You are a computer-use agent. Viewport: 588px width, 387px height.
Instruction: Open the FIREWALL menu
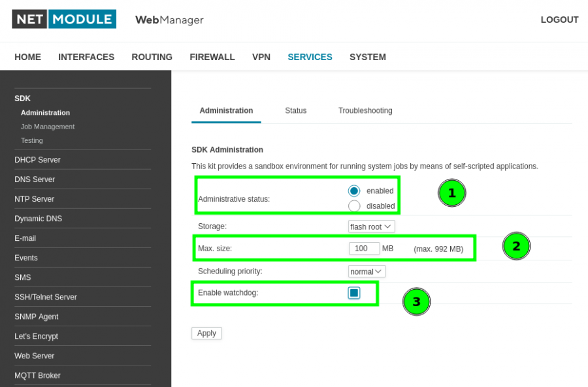pos(212,57)
